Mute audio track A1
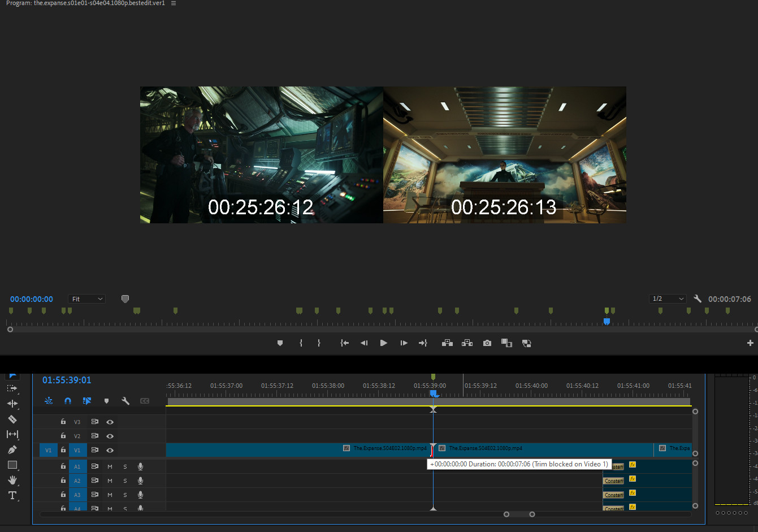The image size is (758, 532). coord(110,467)
